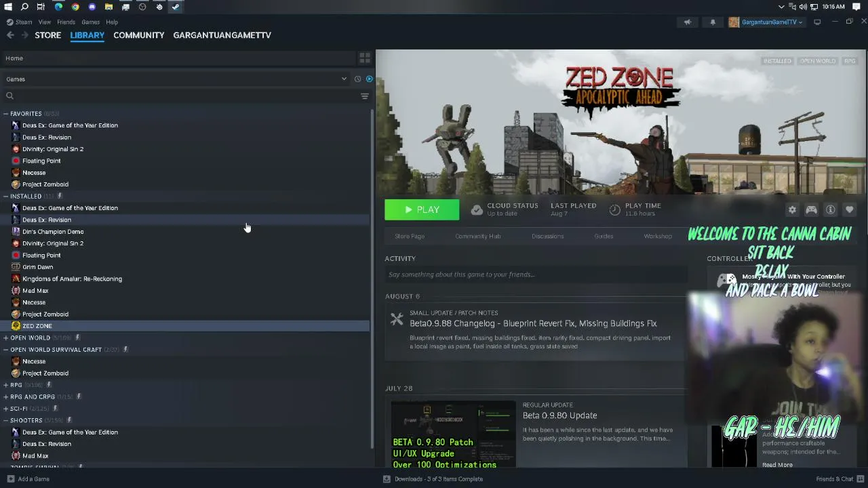Open the Help menu
This screenshot has width=868, height=488.
[x=112, y=22]
